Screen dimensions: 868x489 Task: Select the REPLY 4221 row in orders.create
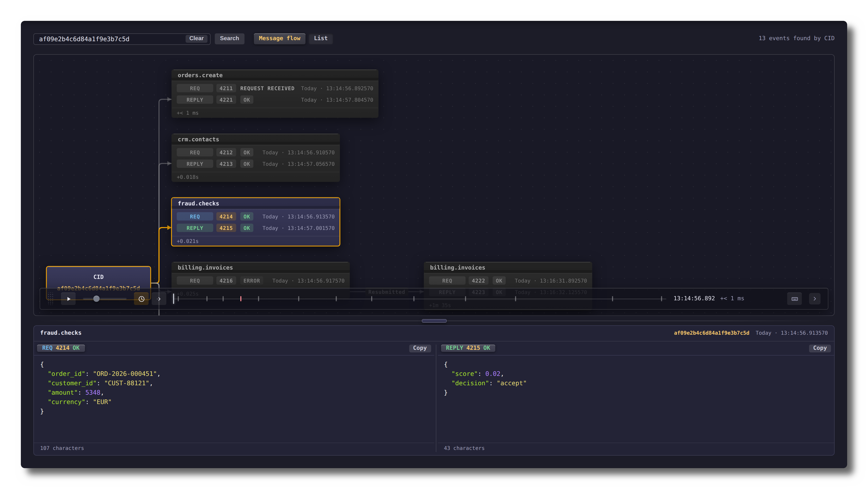(275, 100)
